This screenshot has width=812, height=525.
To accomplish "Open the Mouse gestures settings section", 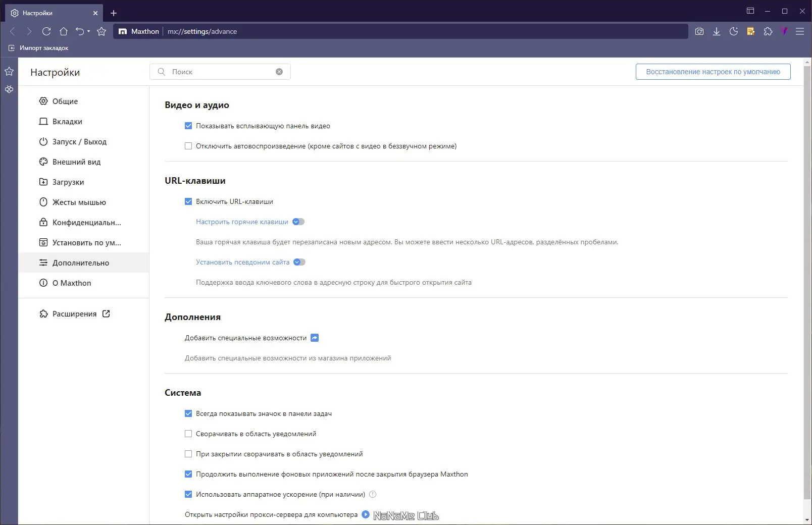I will pos(84,202).
